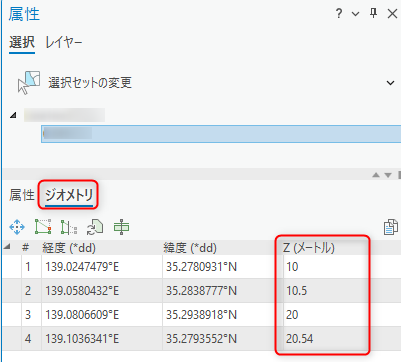Open the ジオメトリ tab
Image resolution: width=401 pixels, height=362 pixels.
(x=69, y=195)
